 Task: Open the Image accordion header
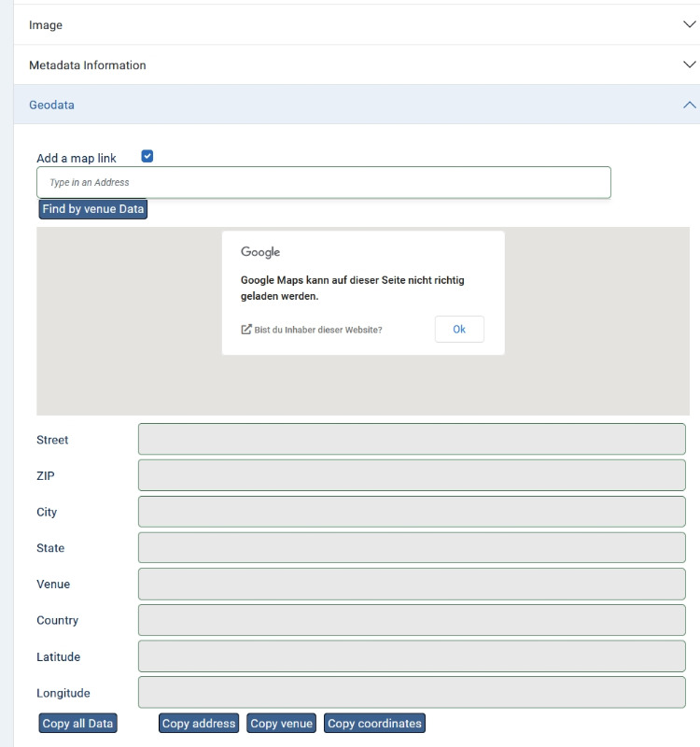click(x=357, y=25)
